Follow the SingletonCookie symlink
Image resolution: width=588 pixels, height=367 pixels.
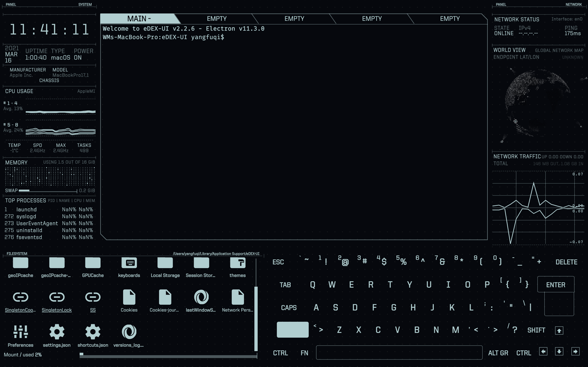coord(20,297)
